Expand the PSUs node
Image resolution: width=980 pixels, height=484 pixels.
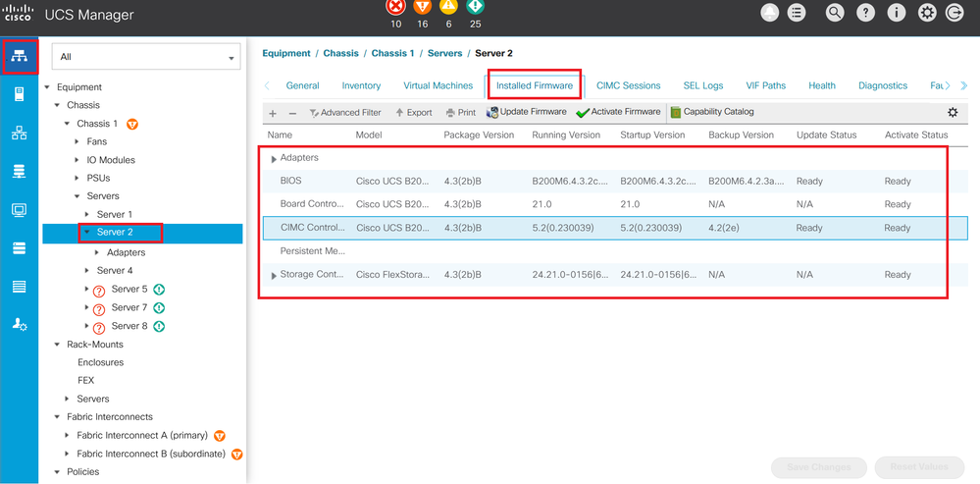(x=77, y=179)
